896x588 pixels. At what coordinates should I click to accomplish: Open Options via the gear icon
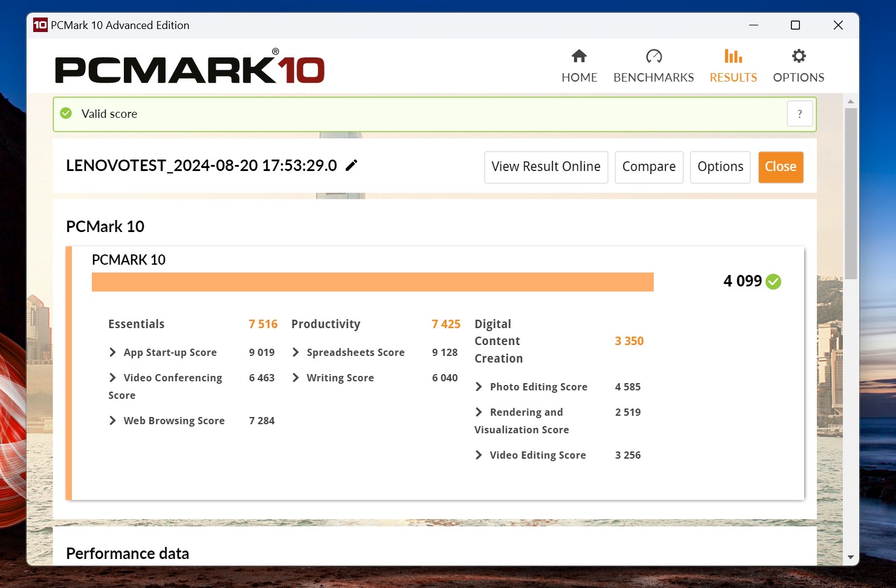[798, 56]
